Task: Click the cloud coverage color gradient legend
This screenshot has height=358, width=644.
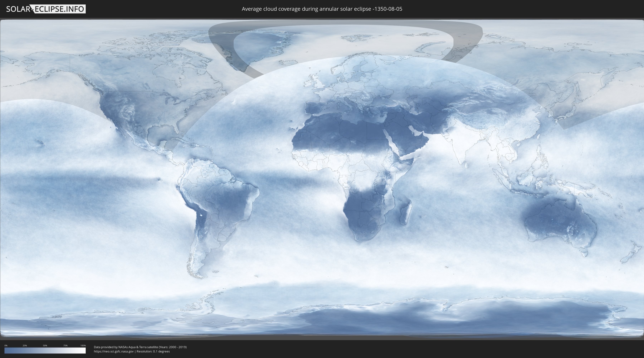Action: (45, 350)
